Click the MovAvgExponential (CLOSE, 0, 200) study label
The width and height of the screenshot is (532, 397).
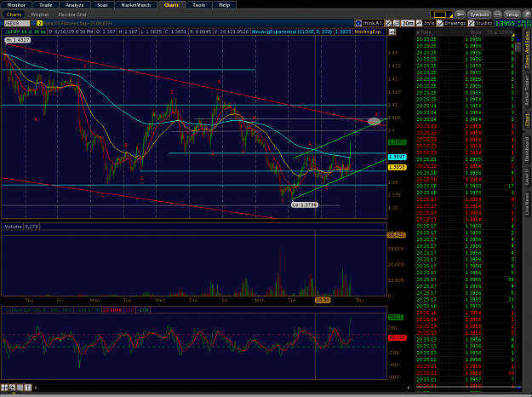click(292, 32)
